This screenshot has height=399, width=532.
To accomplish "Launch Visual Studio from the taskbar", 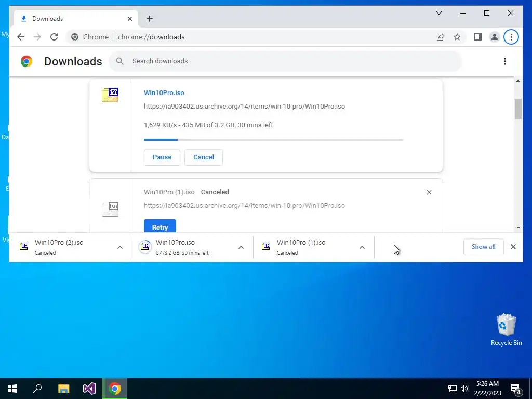I will (89, 389).
